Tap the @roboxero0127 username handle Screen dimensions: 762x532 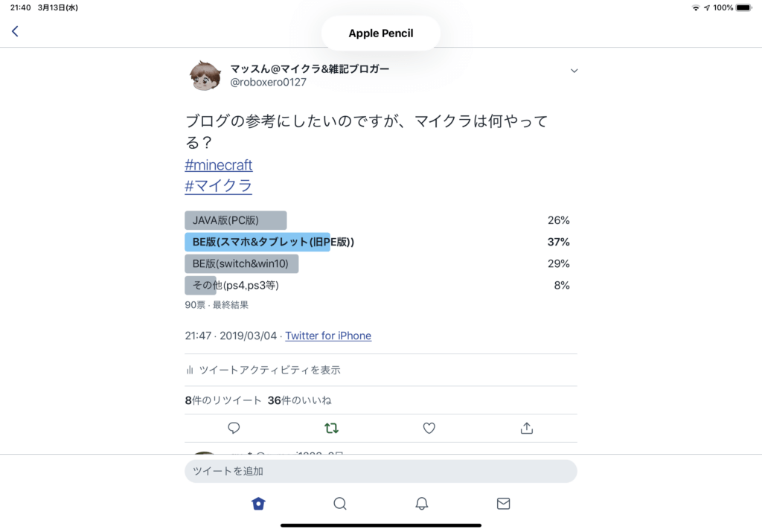pos(268,83)
